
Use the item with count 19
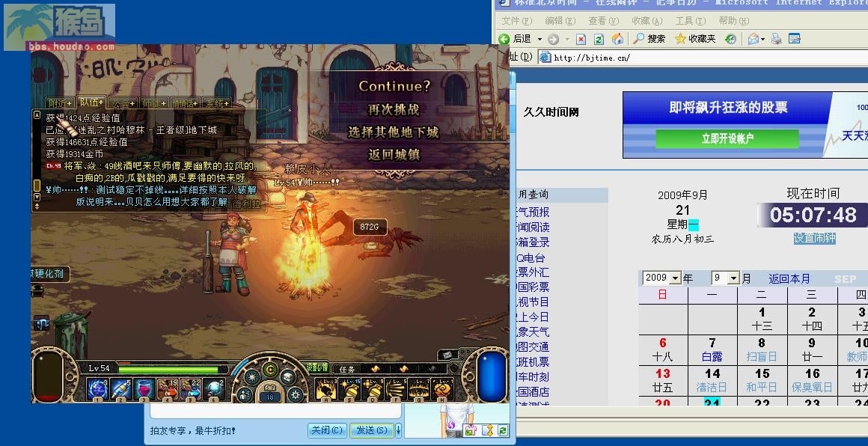pos(168,388)
